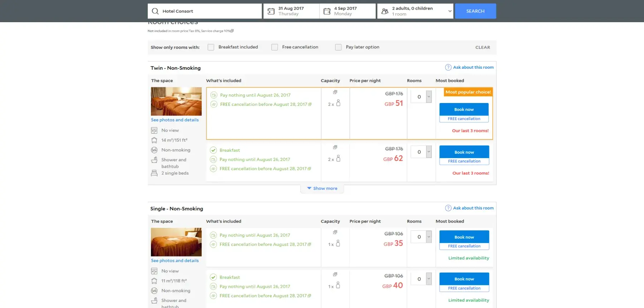Click question mark icon for Twin room
Image resolution: width=644 pixels, height=308 pixels.
pos(448,67)
